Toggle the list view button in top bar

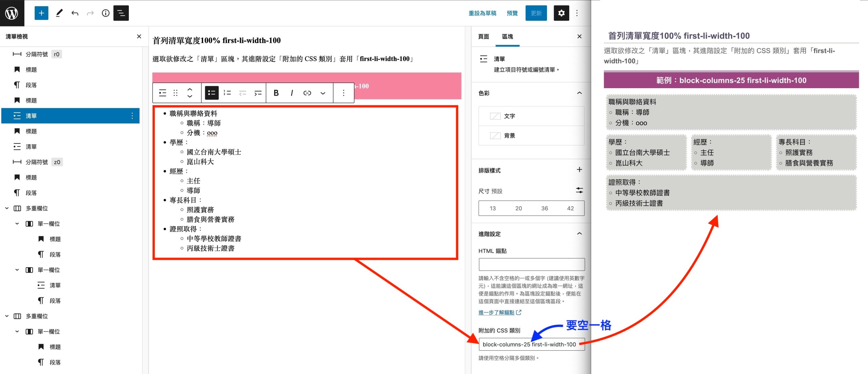pyautogui.click(x=121, y=13)
